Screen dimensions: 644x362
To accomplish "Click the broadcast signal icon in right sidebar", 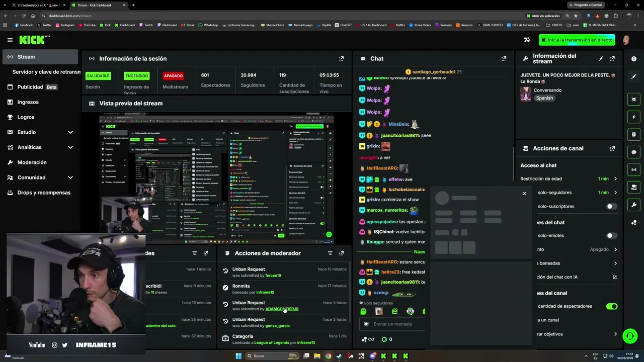I will [634, 169].
